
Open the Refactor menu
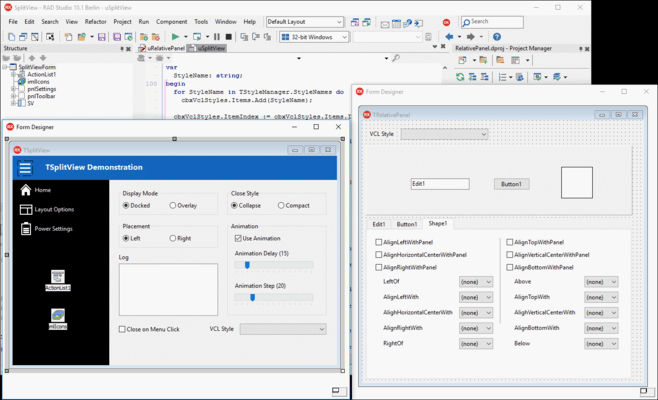pyautogui.click(x=95, y=21)
